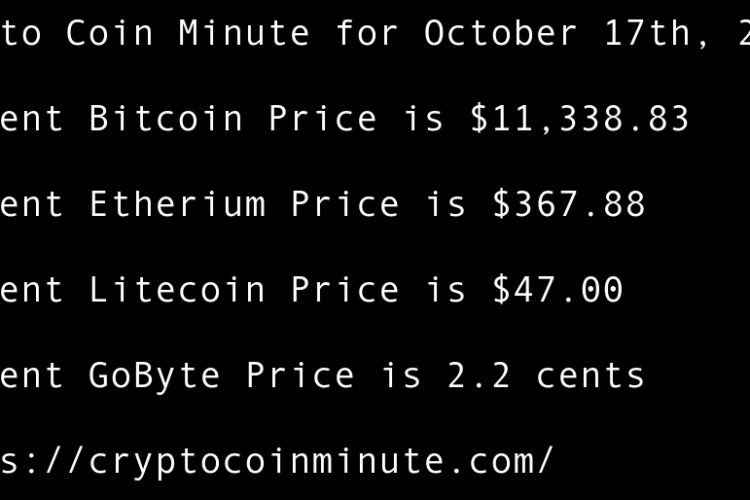750x500 pixels.
Task: Click the word October in the title
Action: coord(501,33)
